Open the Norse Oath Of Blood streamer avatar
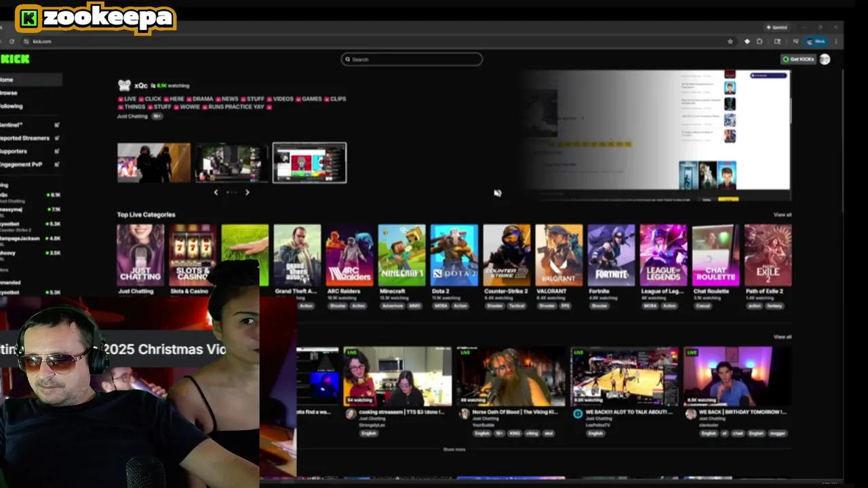Screen dimensions: 868x488 coord(465,414)
